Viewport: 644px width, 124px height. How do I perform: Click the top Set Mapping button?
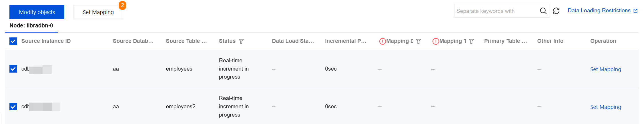[98, 12]
